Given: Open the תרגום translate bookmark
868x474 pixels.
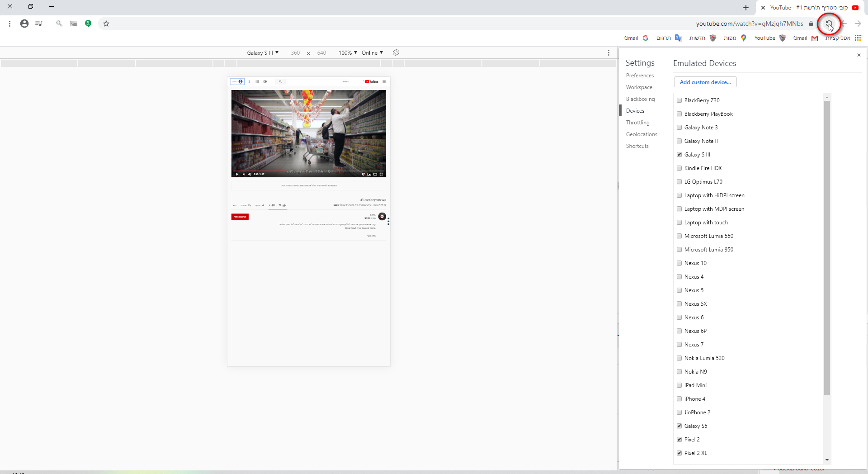Looking at the screenshot, I should coord(669,38).
